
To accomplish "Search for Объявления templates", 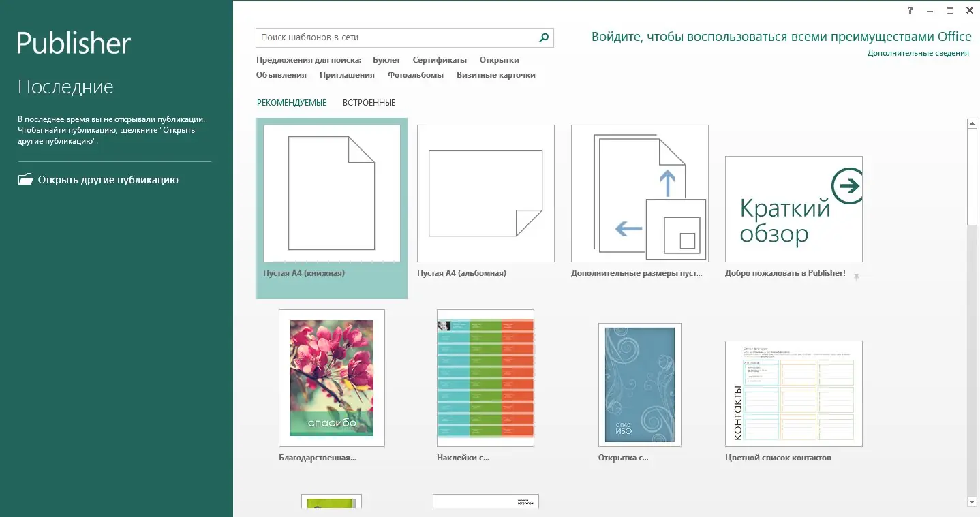I will (281, 75).
